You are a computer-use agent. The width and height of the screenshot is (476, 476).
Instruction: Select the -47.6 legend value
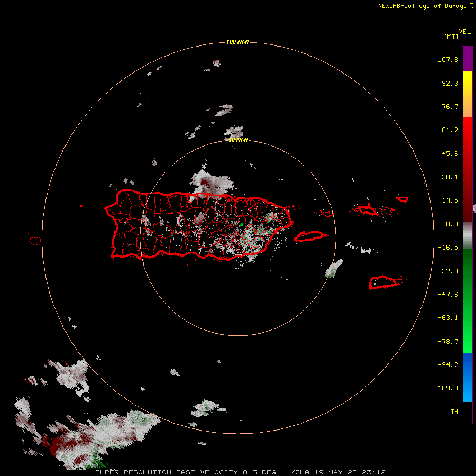pos(448,295)
